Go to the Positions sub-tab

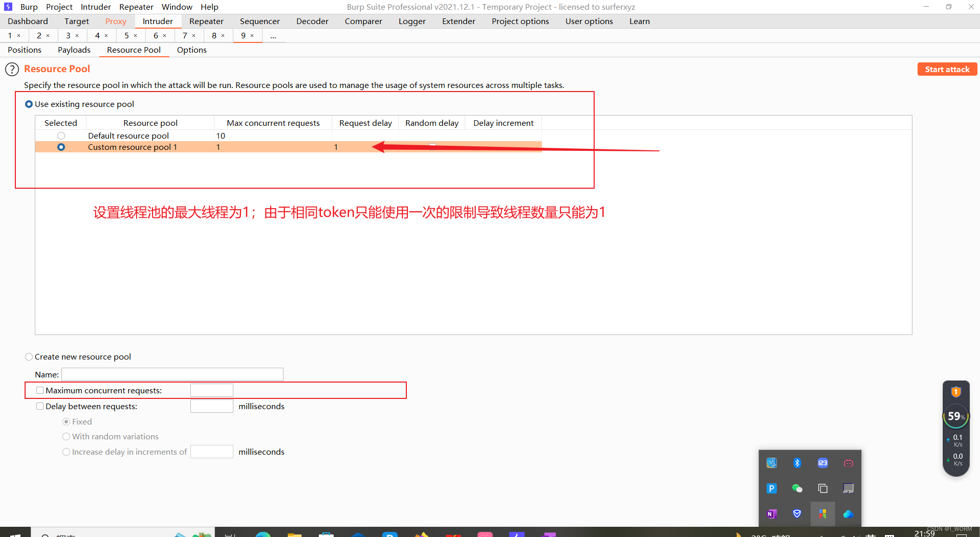pos(25,50)
